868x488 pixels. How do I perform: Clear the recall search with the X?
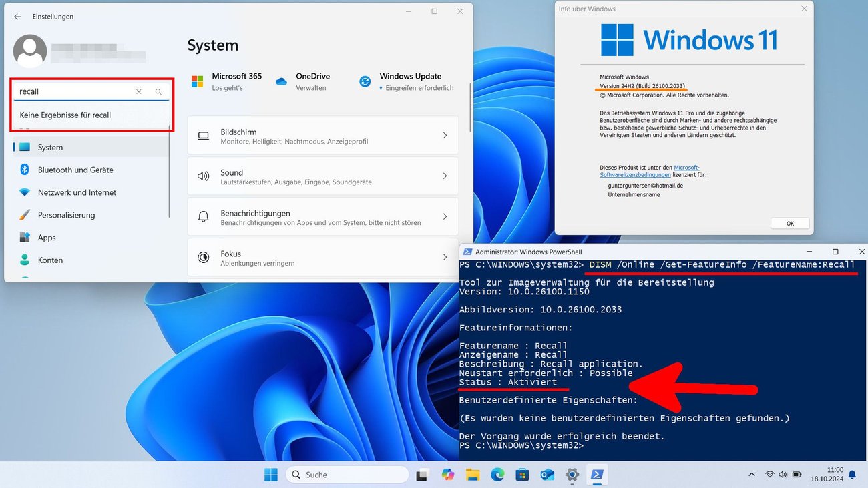138,91
